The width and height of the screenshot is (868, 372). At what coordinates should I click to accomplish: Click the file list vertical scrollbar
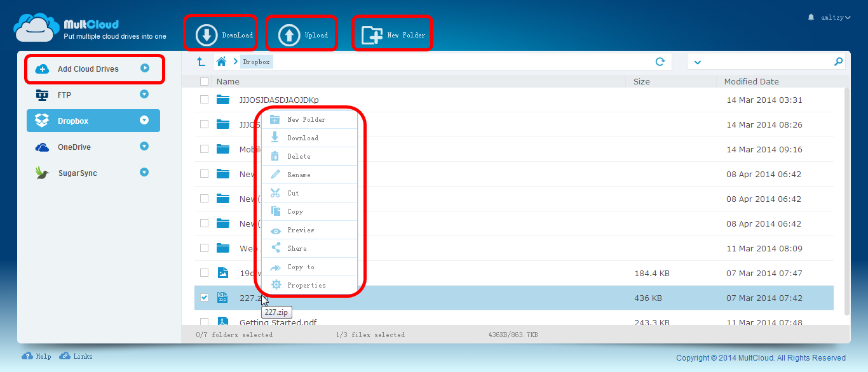coord(846,202)
